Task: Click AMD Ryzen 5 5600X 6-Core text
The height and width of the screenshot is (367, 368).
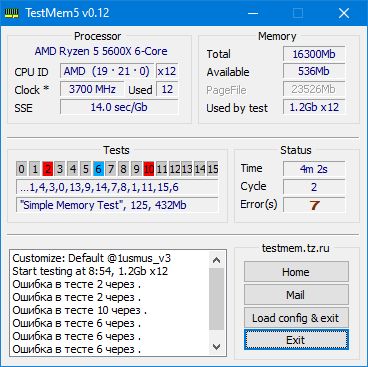Action: (101, 51)
